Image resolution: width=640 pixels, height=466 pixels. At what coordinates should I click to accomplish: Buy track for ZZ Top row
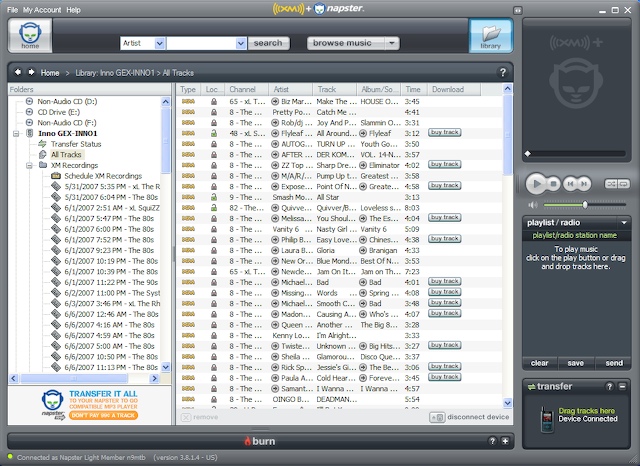[x=444, y=164]
